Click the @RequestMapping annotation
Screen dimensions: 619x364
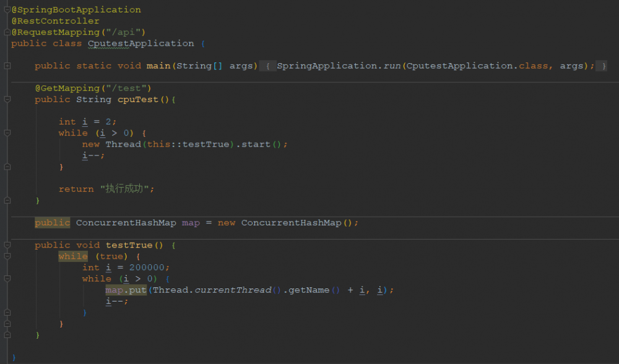(55, 32)
